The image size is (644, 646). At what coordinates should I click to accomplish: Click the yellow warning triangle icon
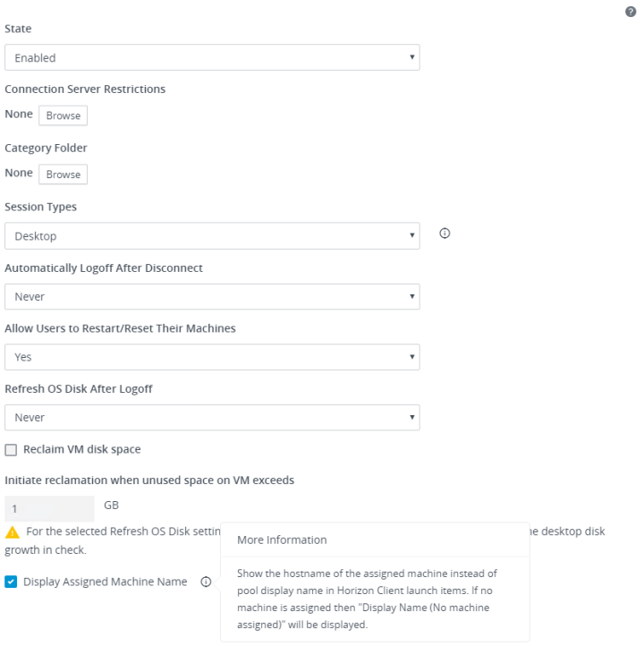[x=13, y=531]
